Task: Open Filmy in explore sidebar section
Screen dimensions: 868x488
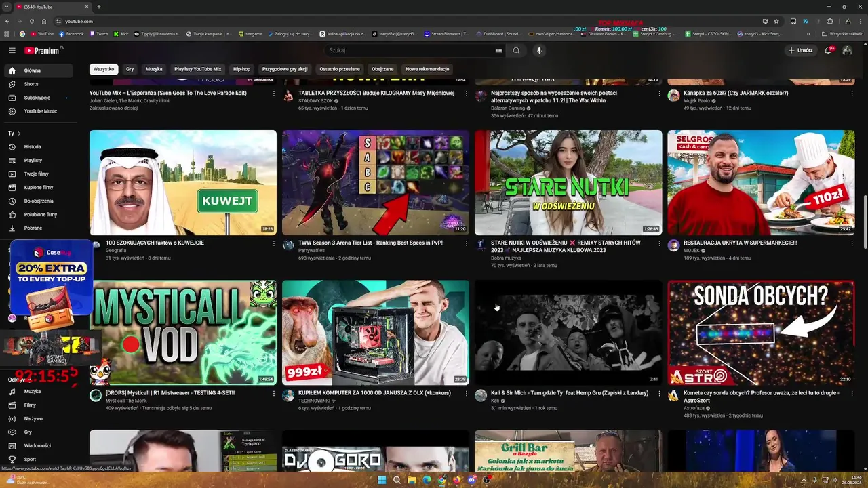Action: [38, 405]
